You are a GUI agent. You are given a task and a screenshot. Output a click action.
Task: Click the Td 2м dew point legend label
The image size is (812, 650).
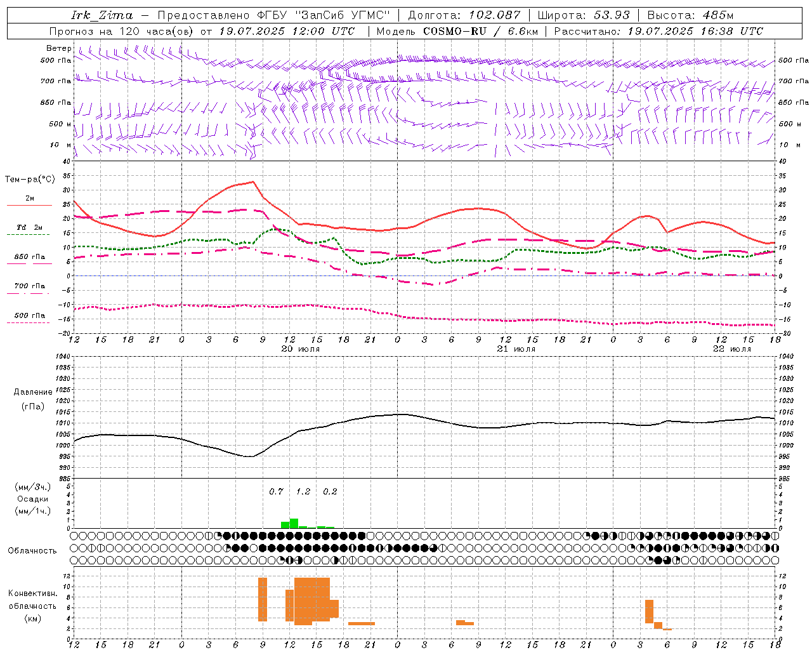pyautogui.click(x=30, y=227)
